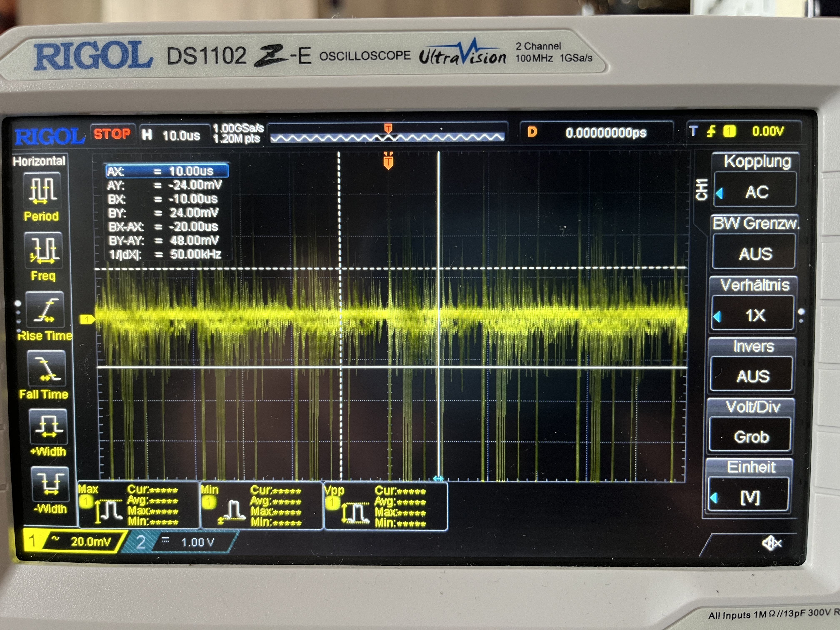
Task: Toggle BW Grenzw. AUS setting
Action: tap(755, 253)
